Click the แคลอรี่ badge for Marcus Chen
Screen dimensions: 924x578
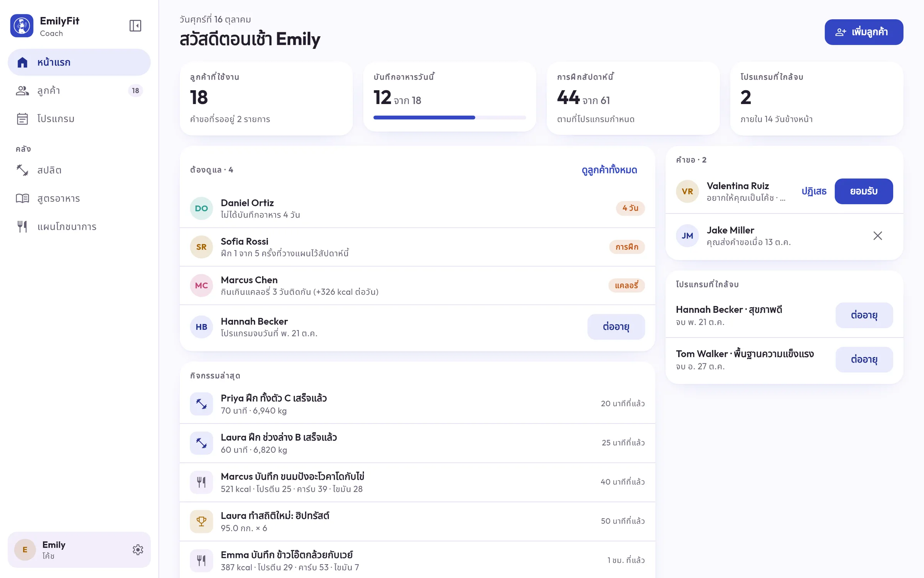point(626,285)
